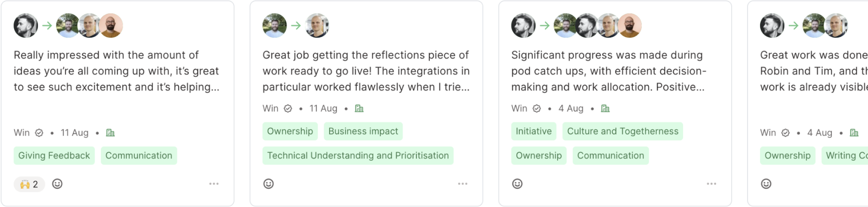Image resolution: width=868 pixels, height=207 pixels.
Task: Open the three-dot menu on the first card
Action: pos(214,184)
